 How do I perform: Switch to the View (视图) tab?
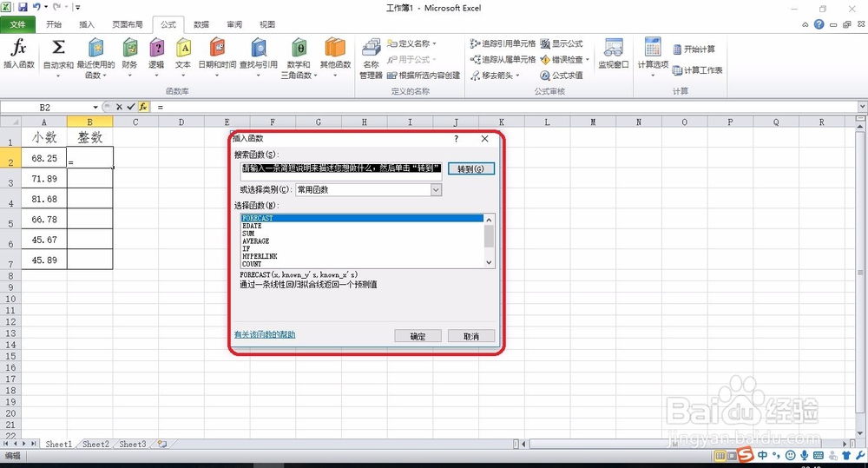tap(267, 24)
